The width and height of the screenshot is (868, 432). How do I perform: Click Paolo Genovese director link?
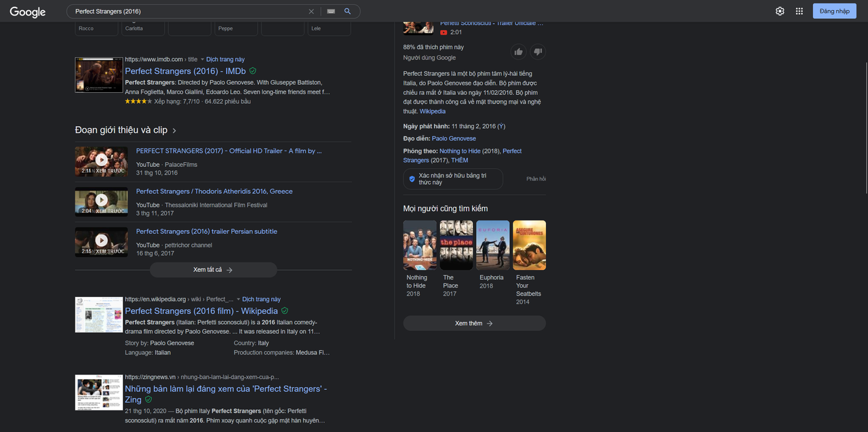[x=454, y=138]
